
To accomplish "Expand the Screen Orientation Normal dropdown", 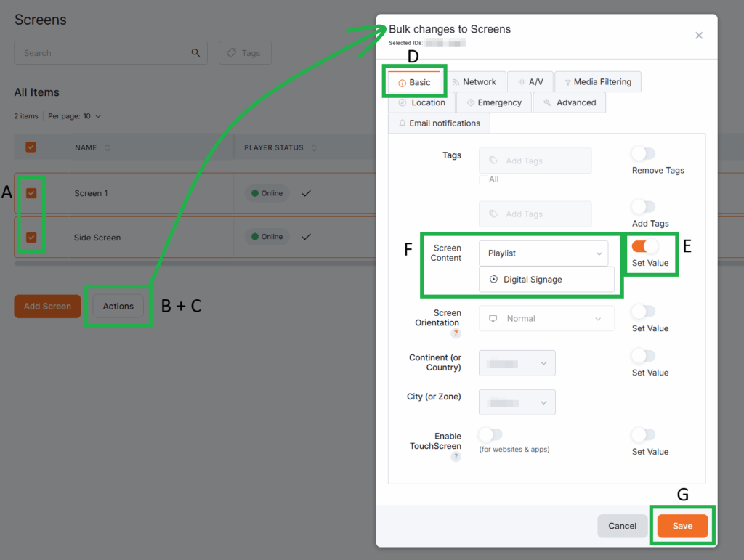I will click(546, 319).
